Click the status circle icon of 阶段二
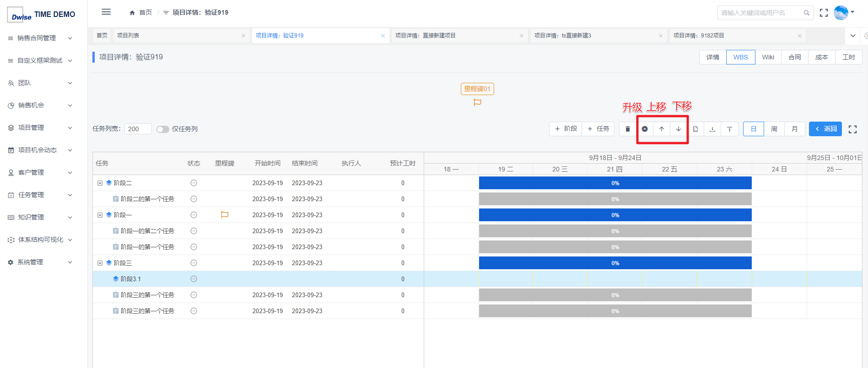The width and height of the screenshot is (868, 368). coord(194,183)
